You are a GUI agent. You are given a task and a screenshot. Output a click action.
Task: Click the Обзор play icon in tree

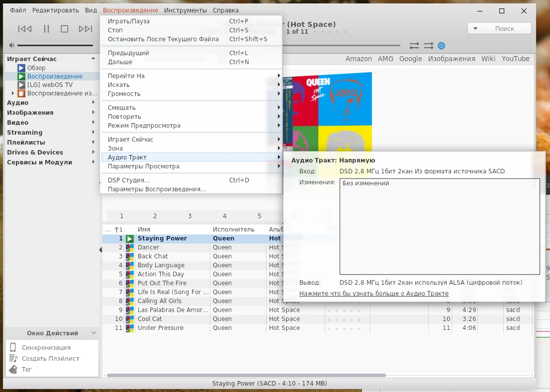pyautogui.click(x=21, y=68)
